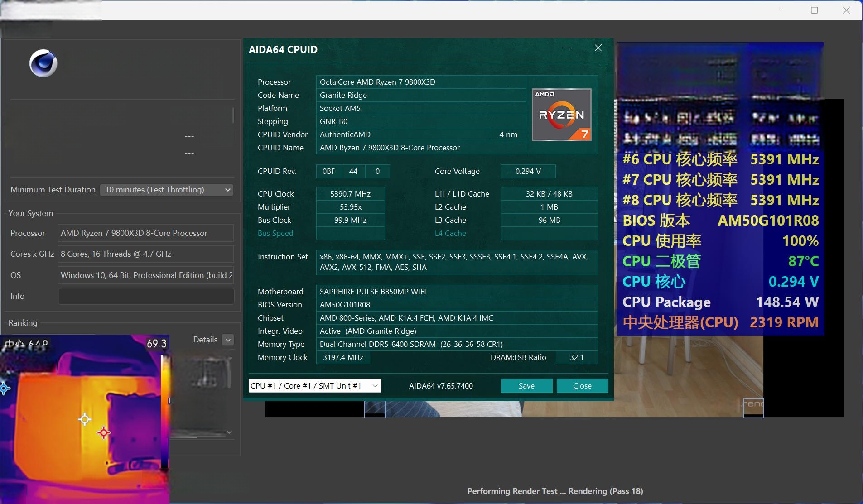The height and width of the screenshot is (504, 863).
Task: Click the '0.294 V' Core Voltage value
Action: [528, 171]
